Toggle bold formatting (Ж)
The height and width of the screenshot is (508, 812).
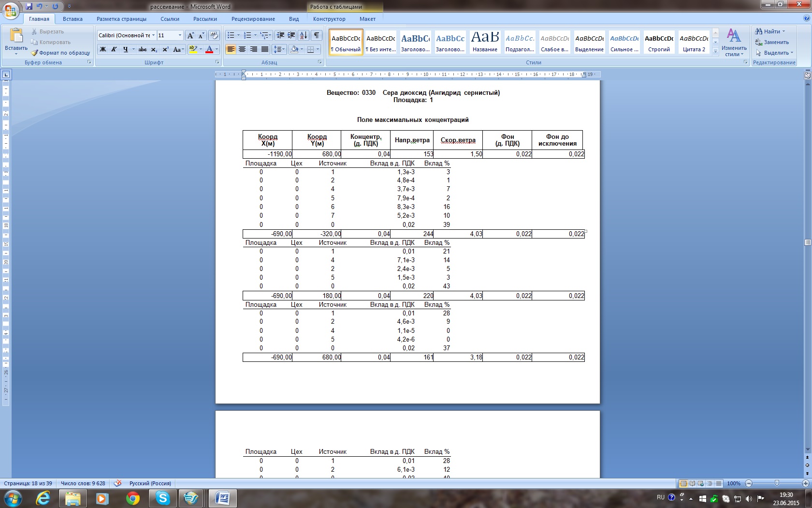click(x=102, y=49)
